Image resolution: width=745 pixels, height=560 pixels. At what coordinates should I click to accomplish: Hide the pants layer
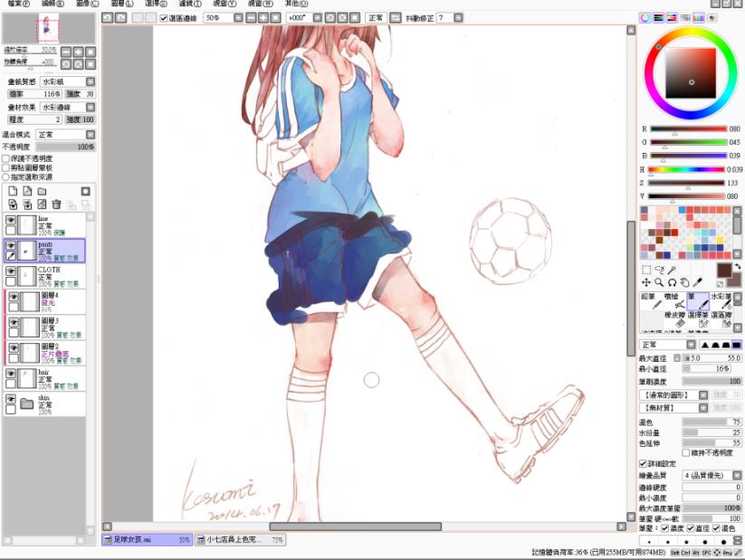pos(11,245)
